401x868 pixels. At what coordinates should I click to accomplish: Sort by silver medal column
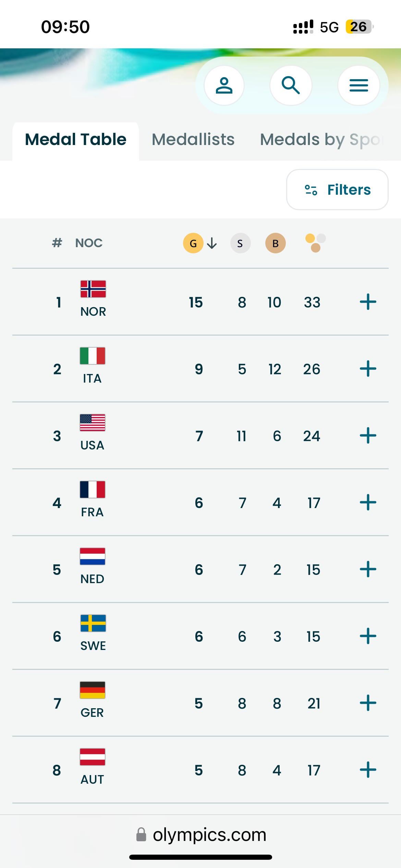(240, 243)
